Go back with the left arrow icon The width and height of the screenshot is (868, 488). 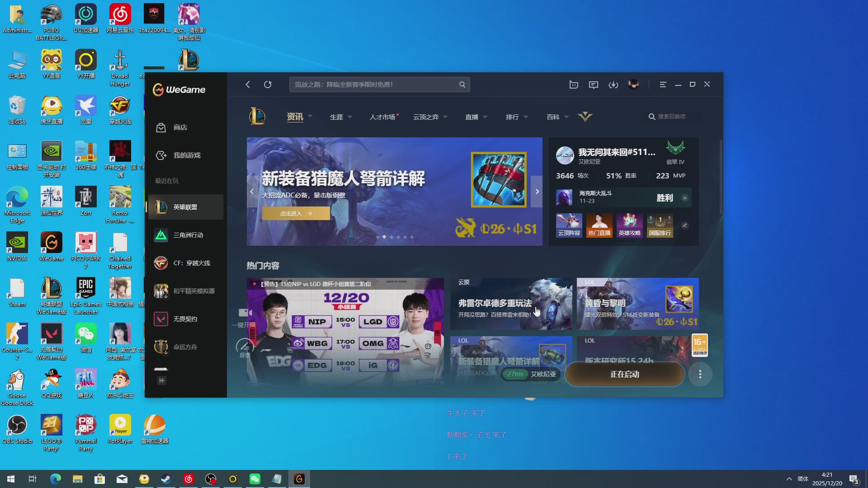(x=248, y=84)
